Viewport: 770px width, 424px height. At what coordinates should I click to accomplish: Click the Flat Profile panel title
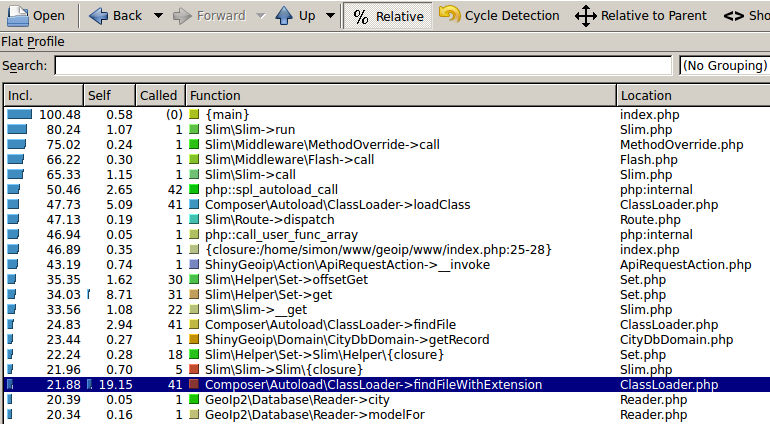(x=32, y=42)
